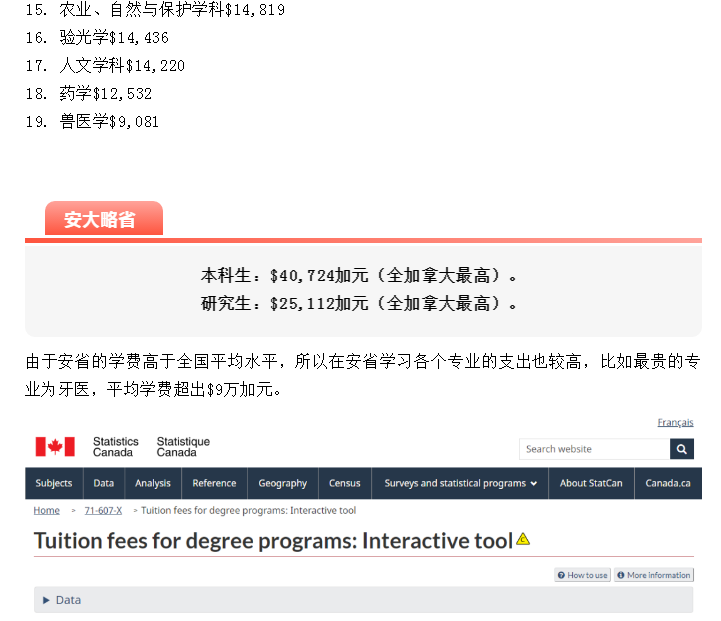Click inside the Search website field
The image size is (721, 621).
[594, 449]
